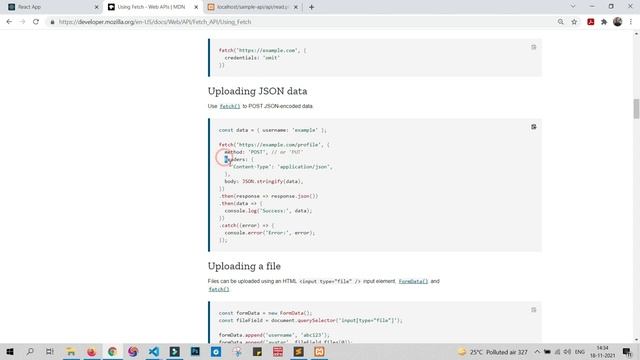Show hidden system tray icons

537,352
